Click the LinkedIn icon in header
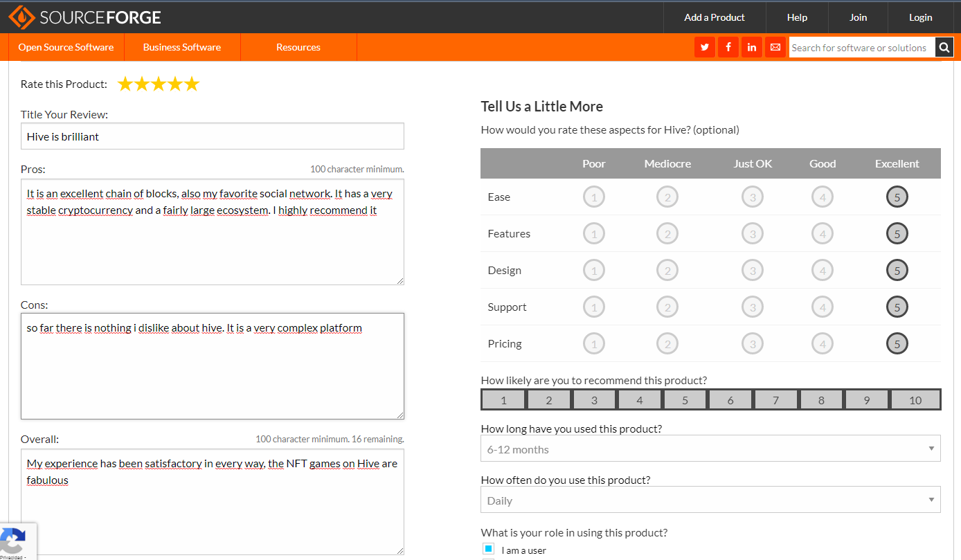This screenshot has width=961, height=560. pyautogui.click(x=752, y=47)
